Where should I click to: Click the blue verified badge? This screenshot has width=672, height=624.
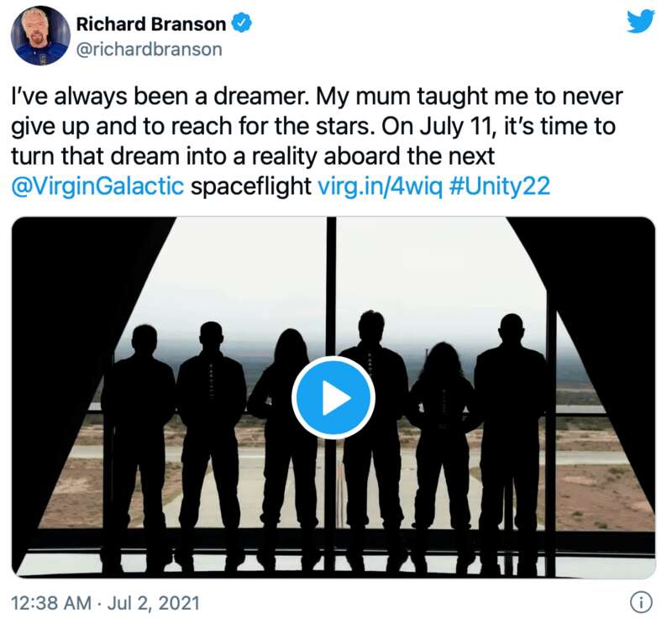(242, 24)
